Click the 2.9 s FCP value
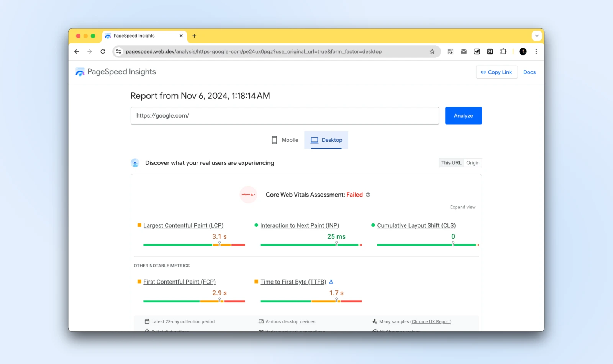This screenshot has width=613, height=364. coord(220,293)
